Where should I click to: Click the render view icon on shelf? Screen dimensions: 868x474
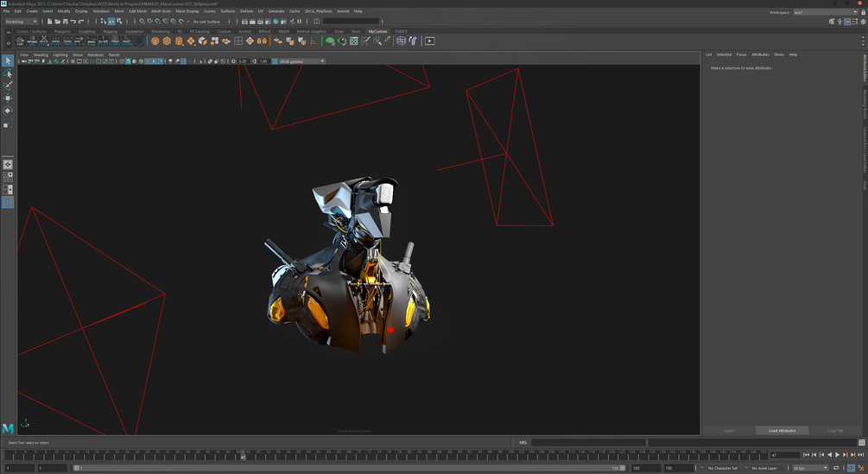click(429, 41)
